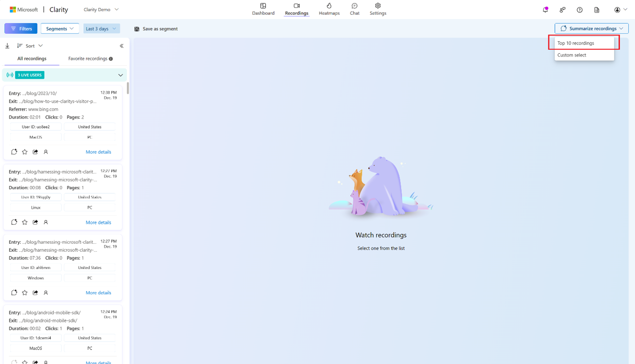Download recordings with the download icon
635x364 pixels.
pyautogui.click(x=7, y=46)
